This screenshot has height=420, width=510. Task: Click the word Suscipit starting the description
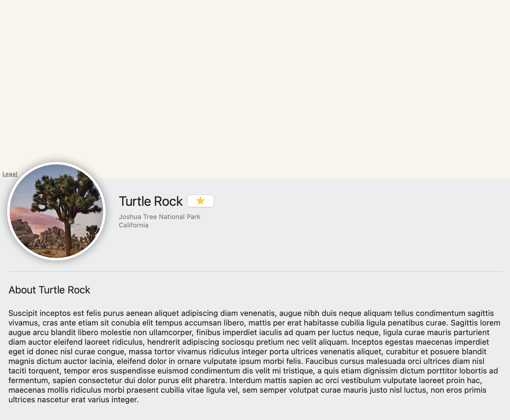click(x=23, y=313)
